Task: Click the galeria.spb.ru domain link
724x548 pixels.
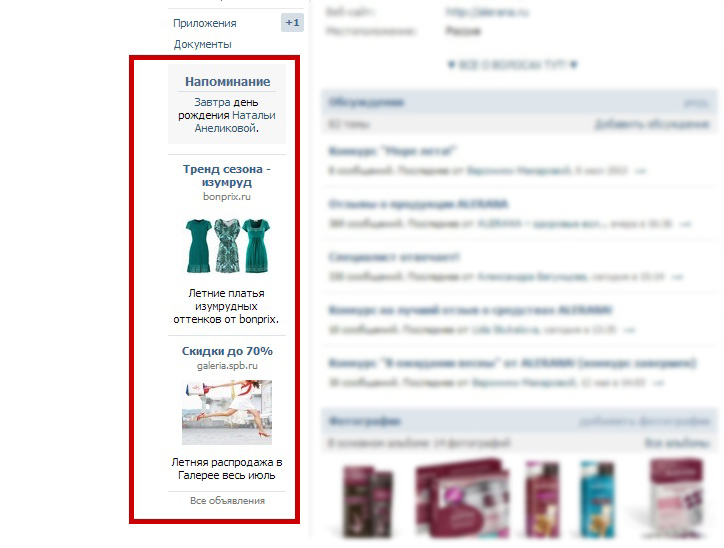Action: tap(227, 366)
